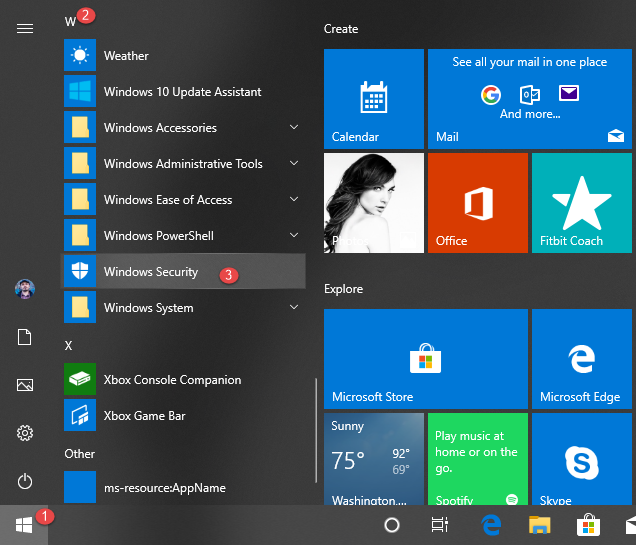Open File Explorer from the taskbar
This screenshot has width=636, height=545.
(x=539, y=525)
